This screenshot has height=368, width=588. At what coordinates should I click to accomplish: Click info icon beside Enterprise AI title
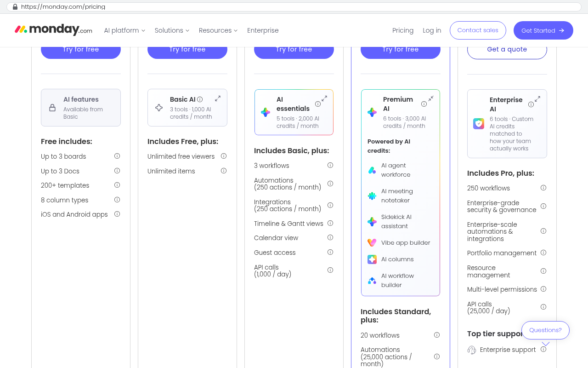[x=531, y=104]
